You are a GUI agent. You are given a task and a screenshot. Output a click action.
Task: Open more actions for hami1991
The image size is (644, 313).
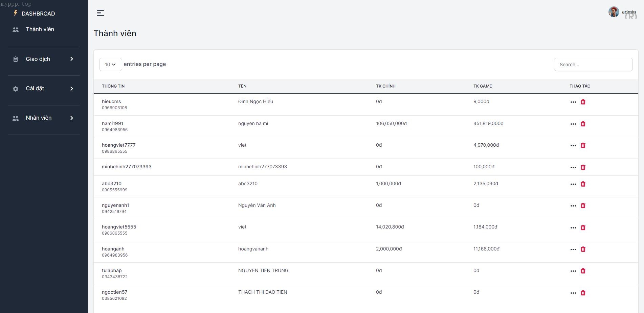coord(573,124)
